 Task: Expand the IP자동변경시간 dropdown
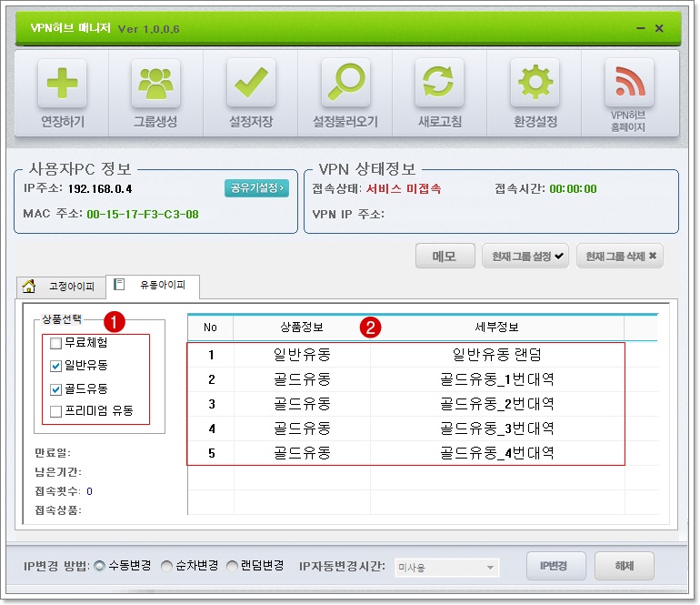(491, 568)
